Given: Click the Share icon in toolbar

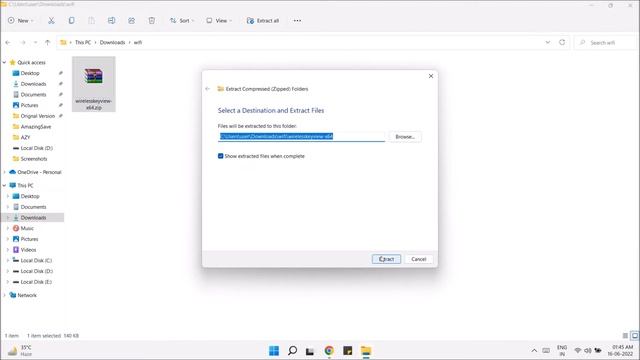Looking at the screenshot, I should (x=131, y=20).
